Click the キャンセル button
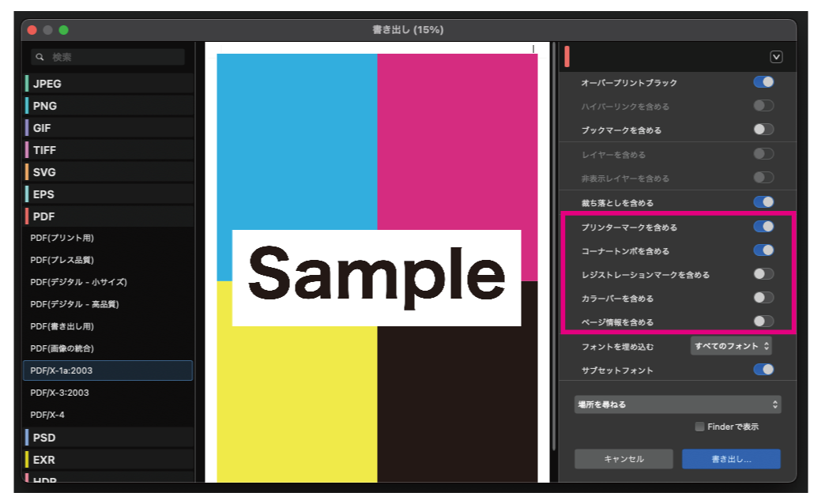The image size is (829, 504). pos(624,459)
